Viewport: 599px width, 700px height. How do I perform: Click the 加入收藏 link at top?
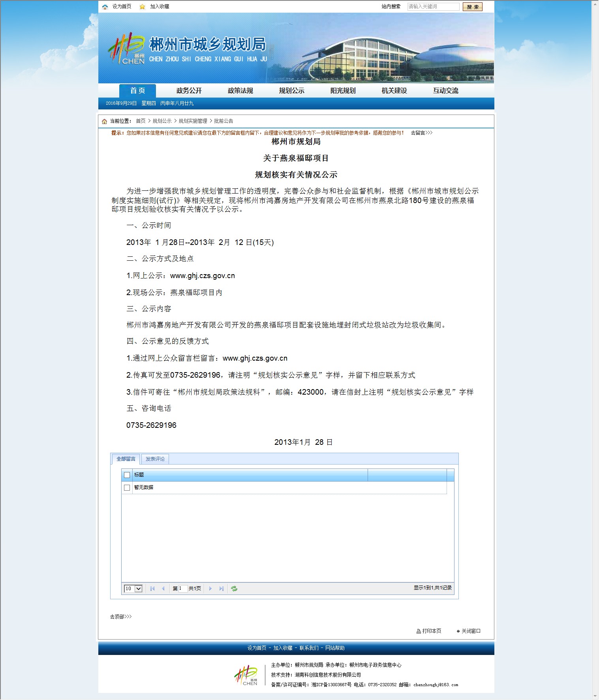pos(160,7)
